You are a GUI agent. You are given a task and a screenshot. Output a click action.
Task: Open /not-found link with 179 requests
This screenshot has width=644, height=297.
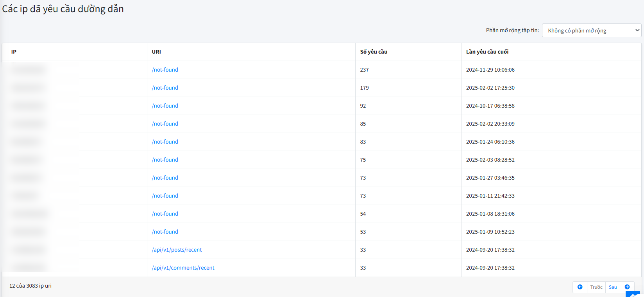(165, 88)
